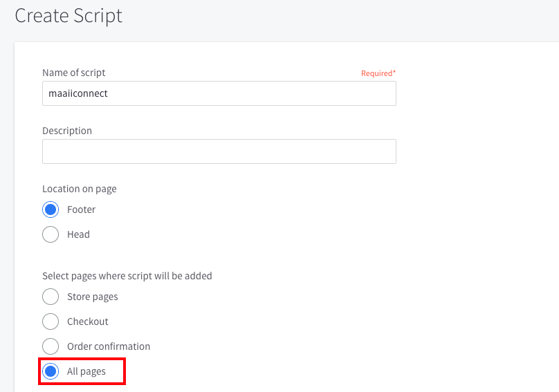Select the Head location radio button
Image resolution: width=559 pixels, height=392 pixels.
pos(51,234)
